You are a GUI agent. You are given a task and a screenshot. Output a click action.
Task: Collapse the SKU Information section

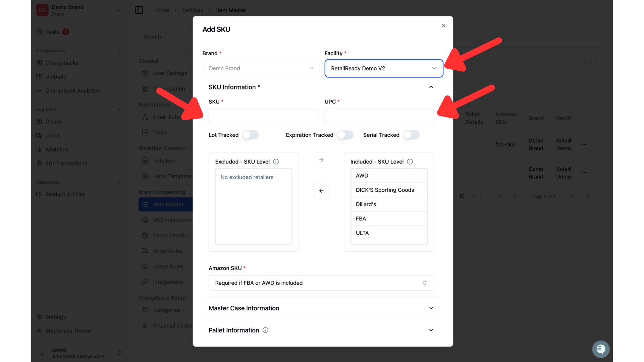pyautogui.click(x=431, y=87)
